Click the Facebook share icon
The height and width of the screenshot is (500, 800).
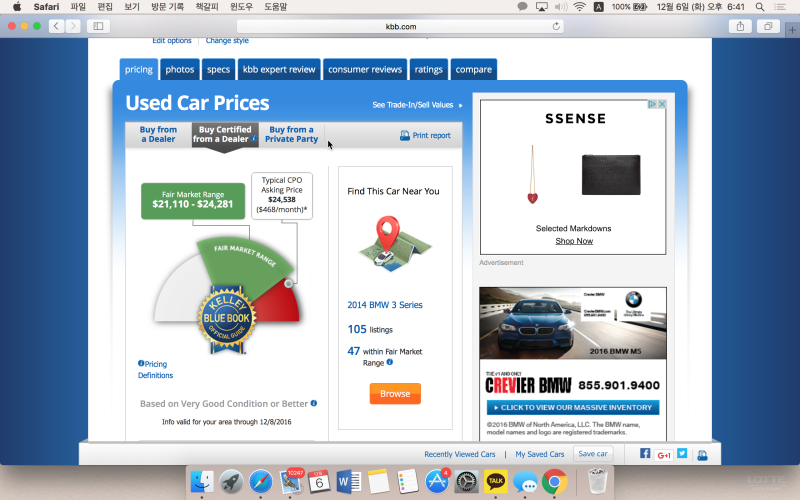pyautogui.click(x=645, y=454)
